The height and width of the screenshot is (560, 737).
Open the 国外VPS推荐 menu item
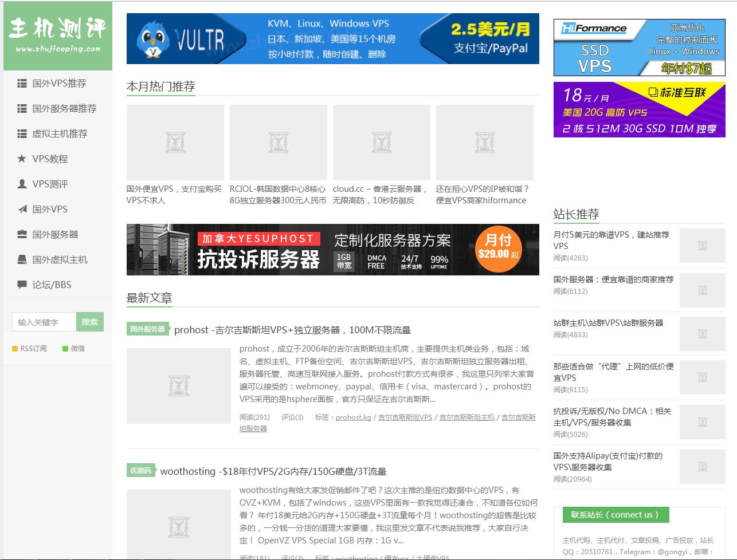click(58, 84)
